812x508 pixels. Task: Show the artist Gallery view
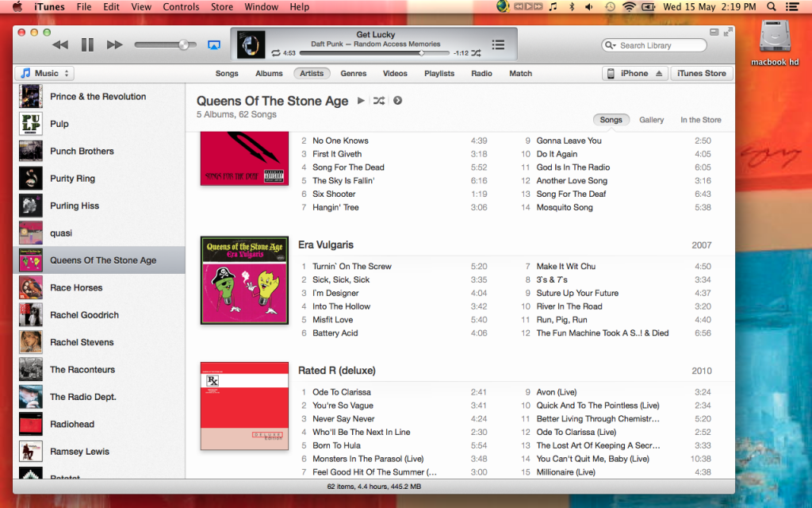[651, 120]
